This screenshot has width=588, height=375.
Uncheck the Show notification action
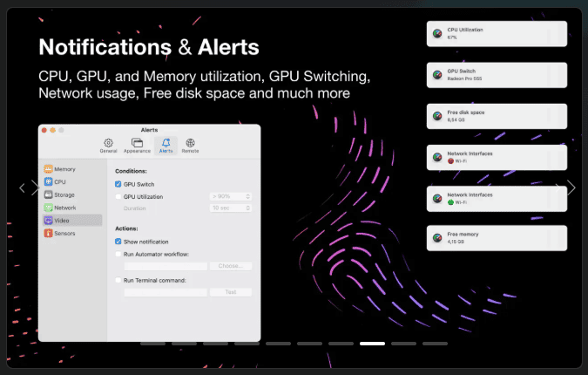[x=118, y=242]
